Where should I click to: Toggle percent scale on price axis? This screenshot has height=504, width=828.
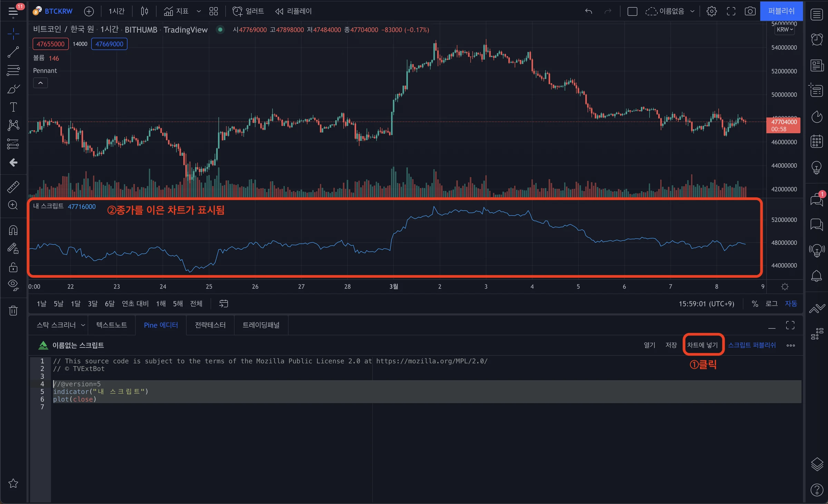(755, 304)
